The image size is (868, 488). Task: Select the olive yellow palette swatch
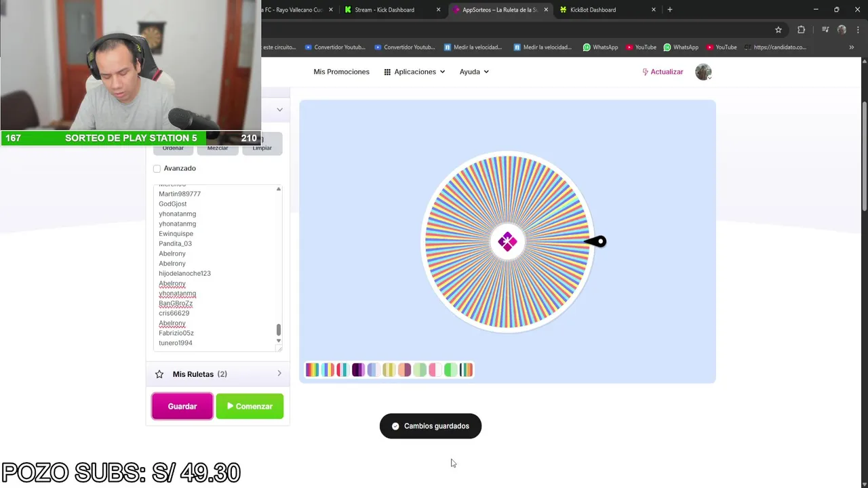pos(389,370)
